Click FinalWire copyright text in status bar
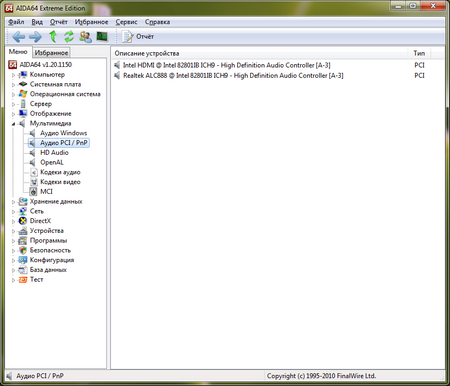The width and height of the screenshot is (450, 386). (x=321, y=376)
